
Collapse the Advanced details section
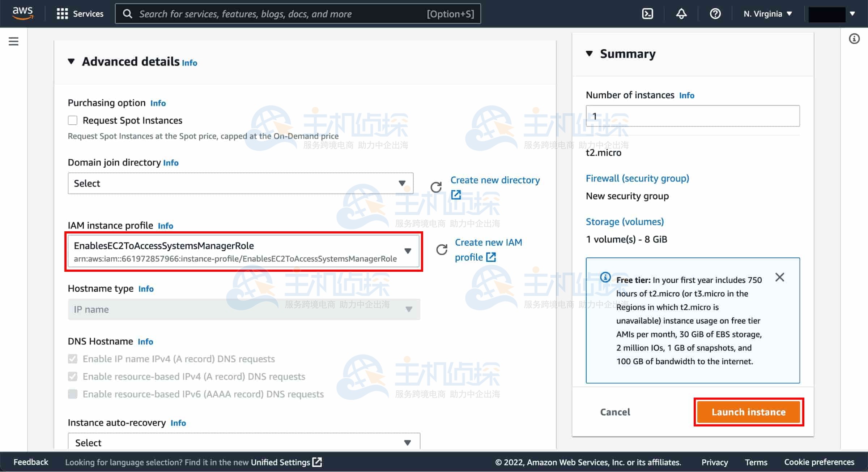point(71,61)
